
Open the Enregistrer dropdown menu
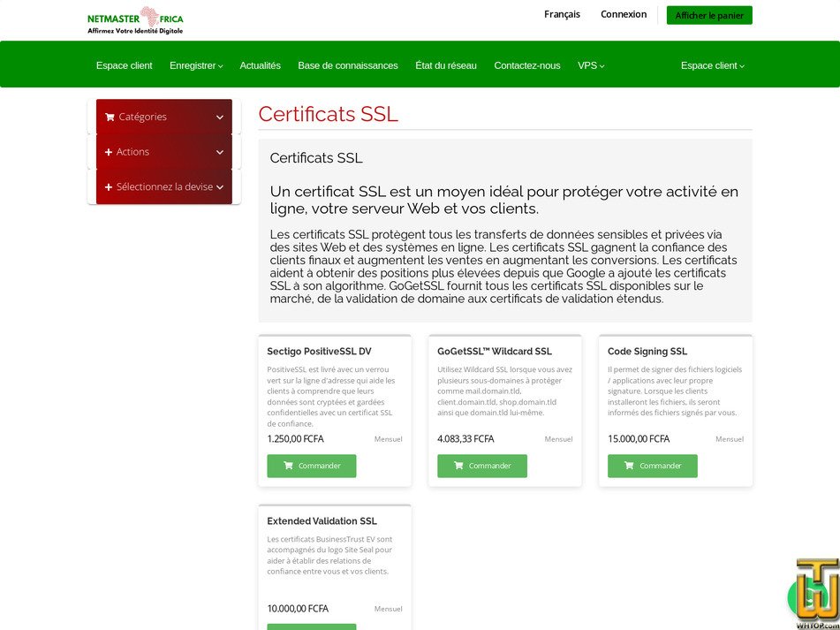(x=196, y=65)
